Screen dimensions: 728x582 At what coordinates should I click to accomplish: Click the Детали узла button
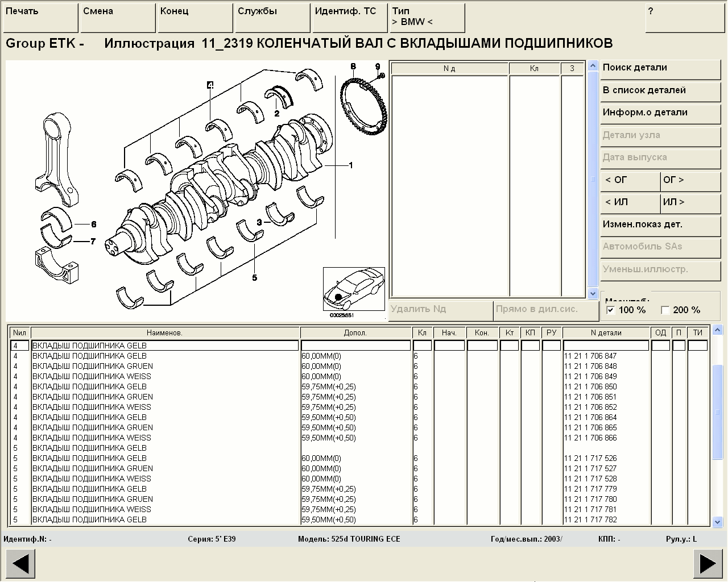(660, 138)
